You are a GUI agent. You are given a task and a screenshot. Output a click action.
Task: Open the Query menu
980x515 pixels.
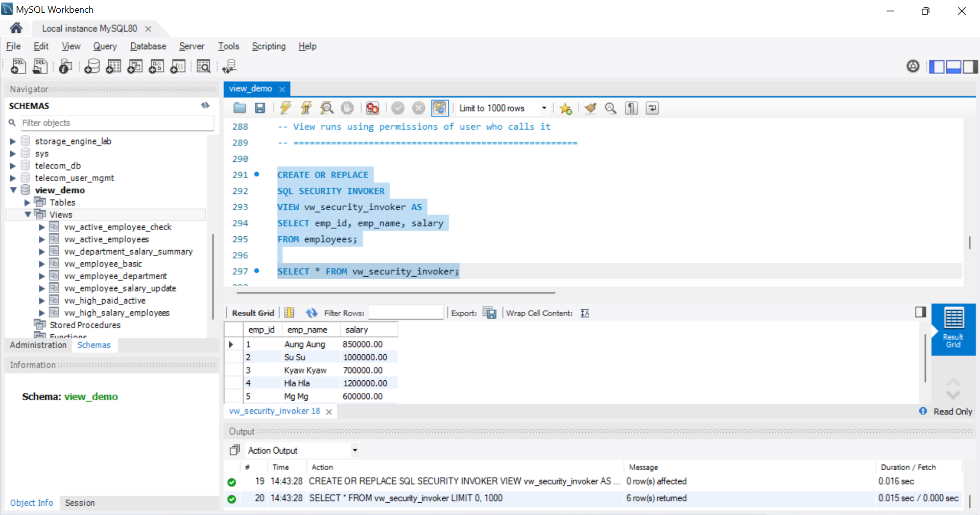(105, 46)
